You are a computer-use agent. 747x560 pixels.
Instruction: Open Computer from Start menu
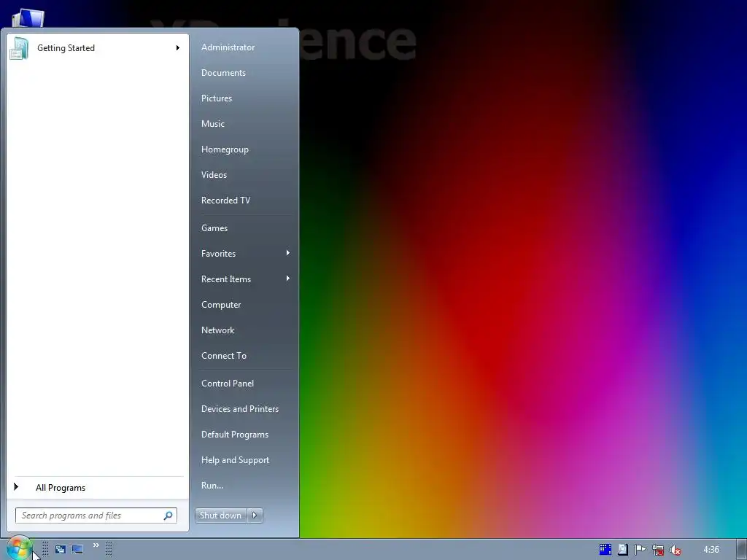pos(221,305)
